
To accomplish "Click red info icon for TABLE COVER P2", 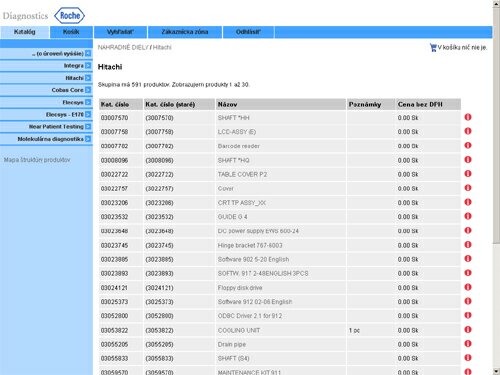I will [468, 174].
